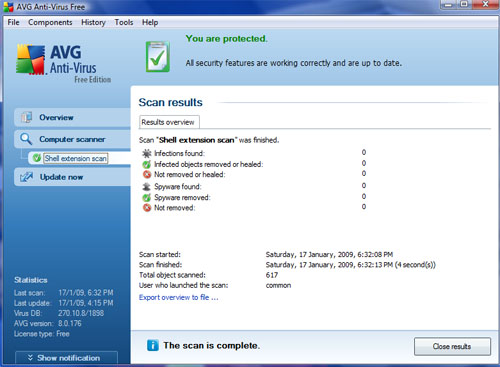
Task: Click AVG version value 8.0.176
Action: coord(70,323)
